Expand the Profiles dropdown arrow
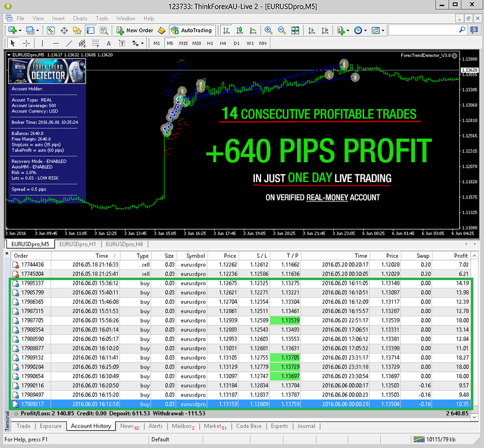Screen dimensions: 484x448 (38, 30)
